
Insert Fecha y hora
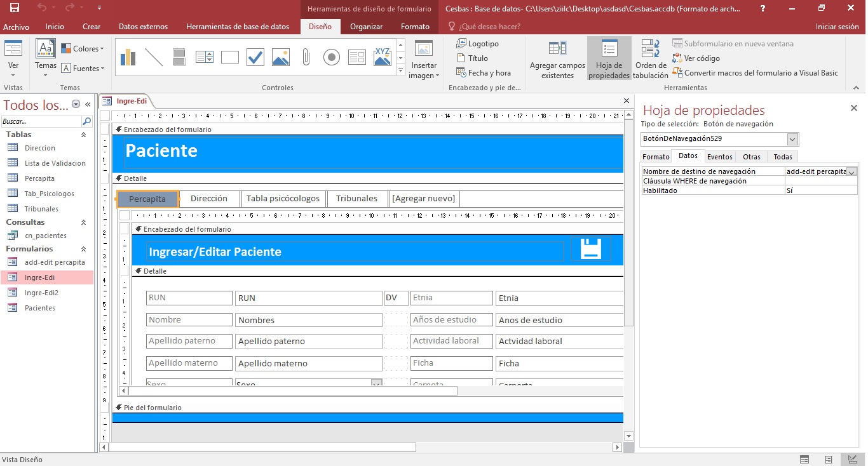(484, 73)
